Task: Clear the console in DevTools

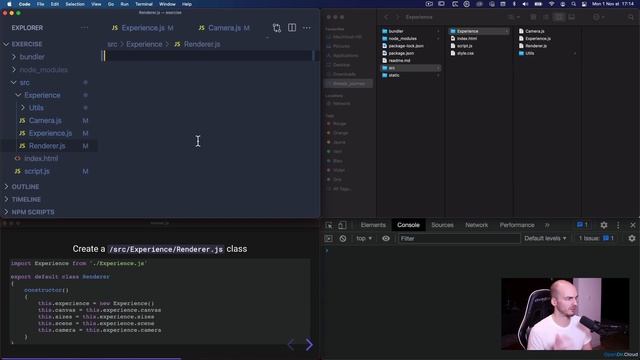Action: tap(343, 238)
